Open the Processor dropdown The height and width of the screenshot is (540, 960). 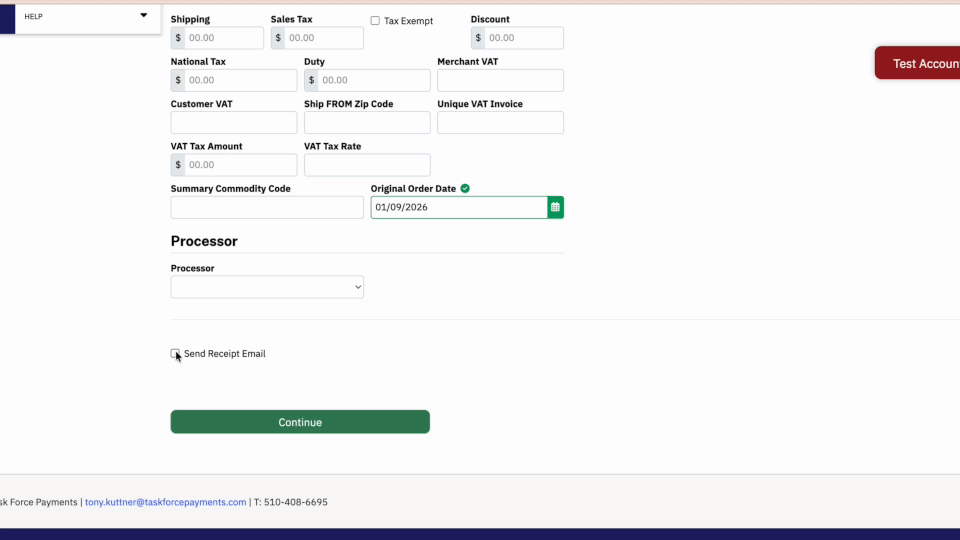click(x=267, y=287)
